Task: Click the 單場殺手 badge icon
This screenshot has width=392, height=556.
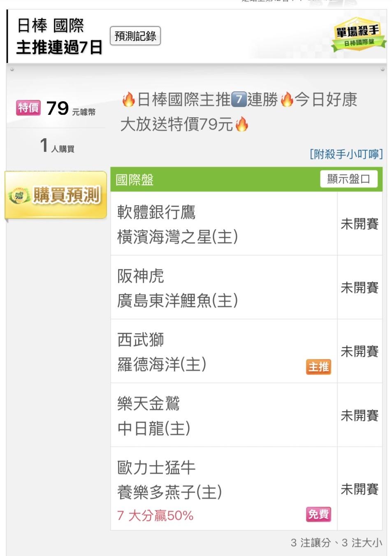Action: (x=358, y=35)
